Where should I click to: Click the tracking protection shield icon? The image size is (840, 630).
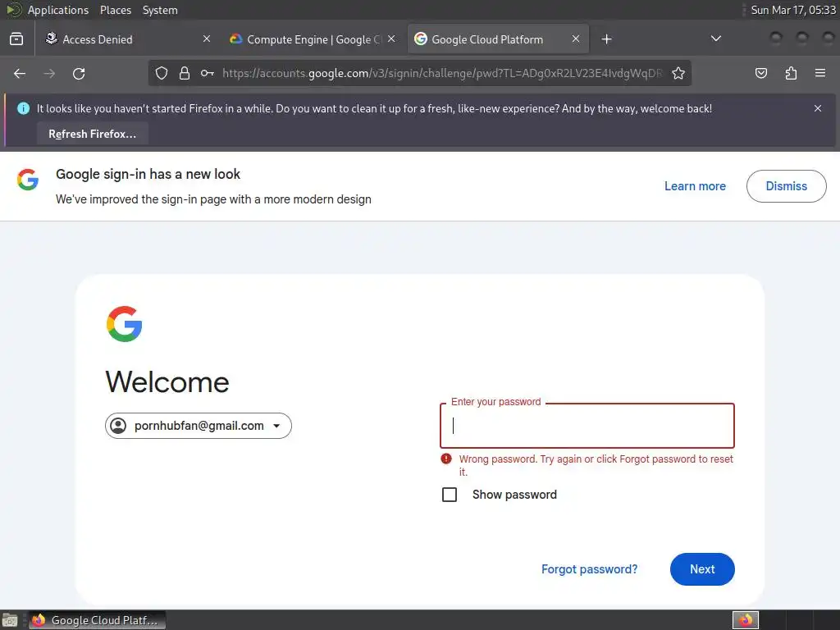coord(162,73)
